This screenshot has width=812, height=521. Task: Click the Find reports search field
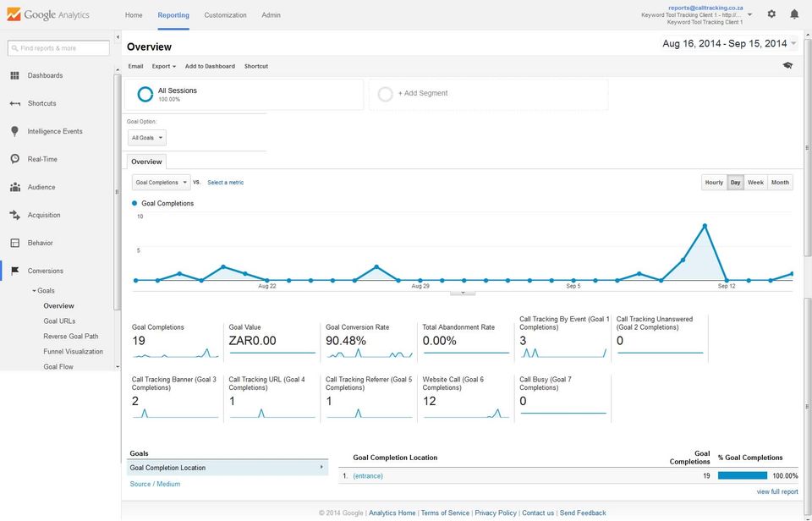click(58, 48)
